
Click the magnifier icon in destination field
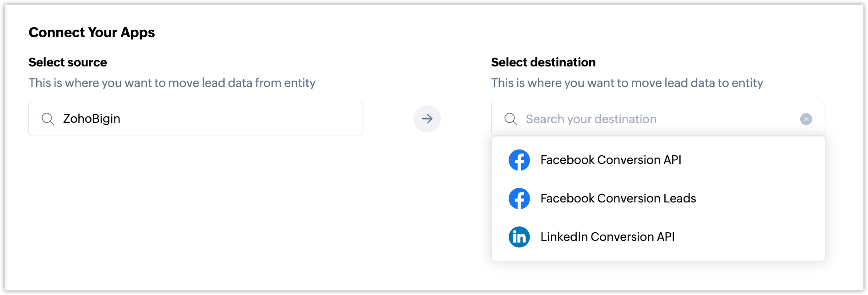(x=510, y=119)
